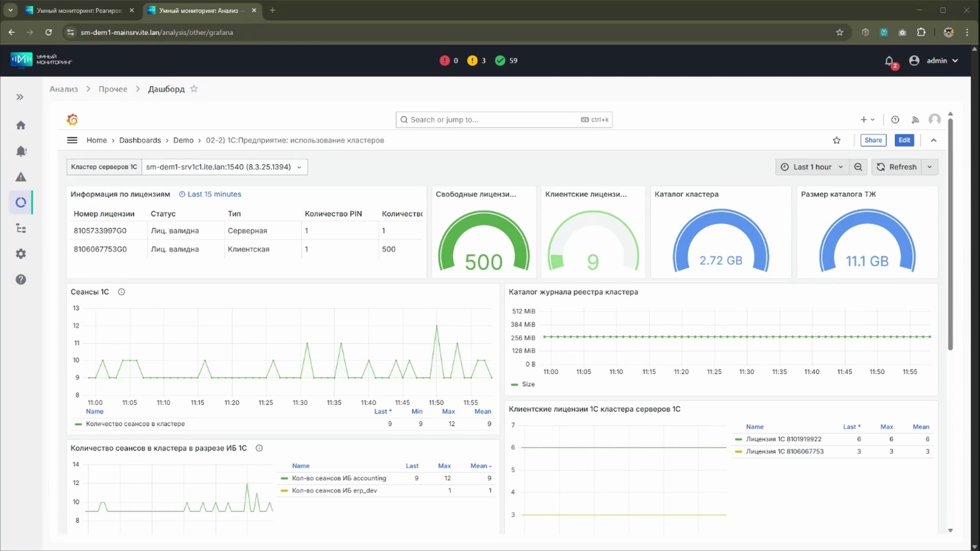Open the Home section in the sidebar
The height and width of the screenshot is (551, 980).
coord(21,125)
